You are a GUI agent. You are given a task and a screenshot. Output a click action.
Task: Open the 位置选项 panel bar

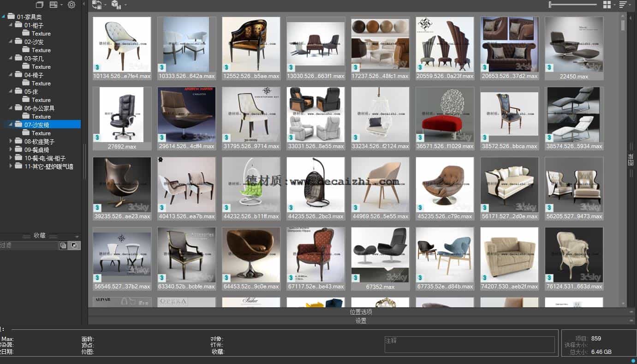pyautogui.click(x=361, y=312)
